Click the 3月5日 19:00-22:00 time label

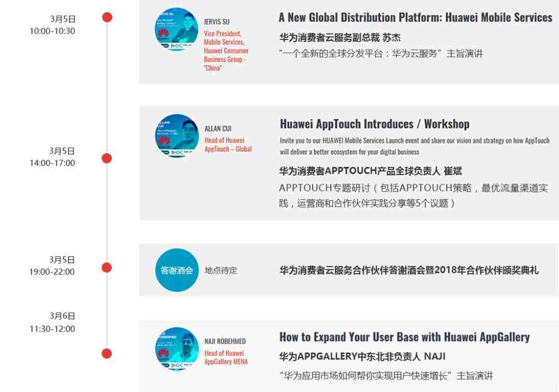[x=52, y=266]
